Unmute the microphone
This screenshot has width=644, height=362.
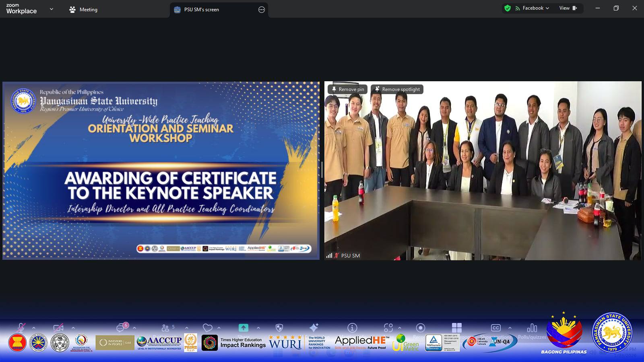(x=21, y=328)
